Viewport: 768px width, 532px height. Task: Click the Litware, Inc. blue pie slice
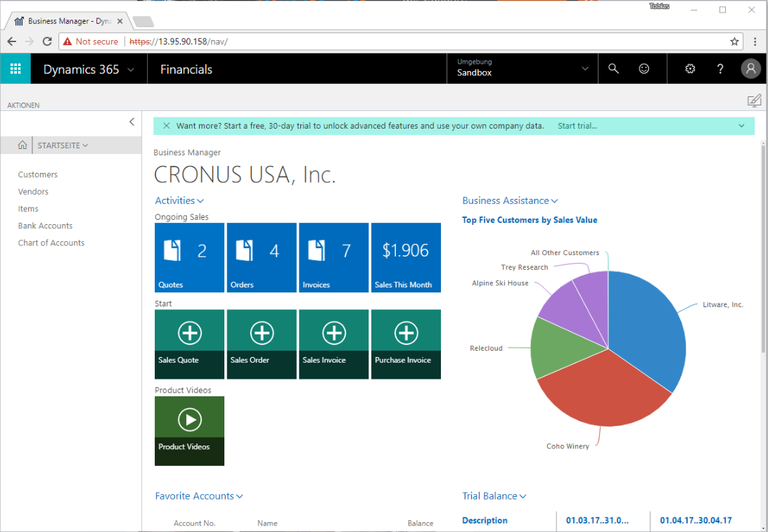click(x=646, y=328)
